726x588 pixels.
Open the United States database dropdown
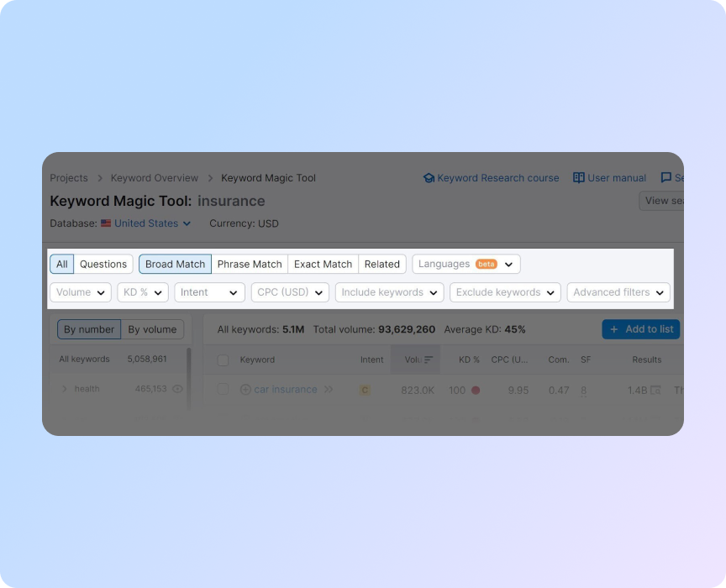click(x=150, y=223)
